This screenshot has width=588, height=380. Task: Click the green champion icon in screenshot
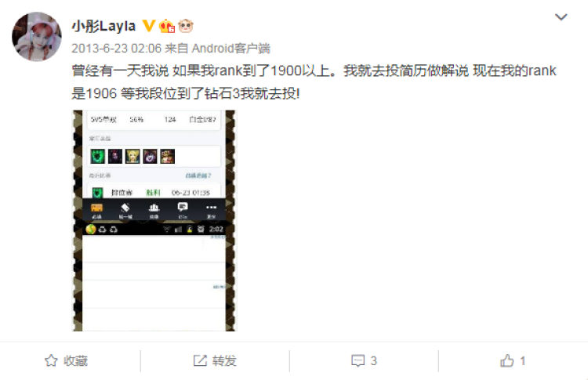(x=97, y=156)
